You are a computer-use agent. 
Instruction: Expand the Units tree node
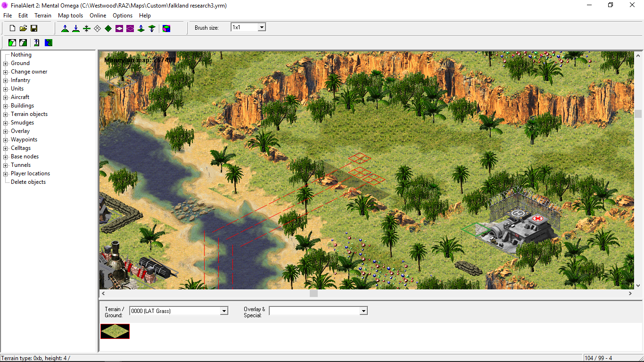6,89
